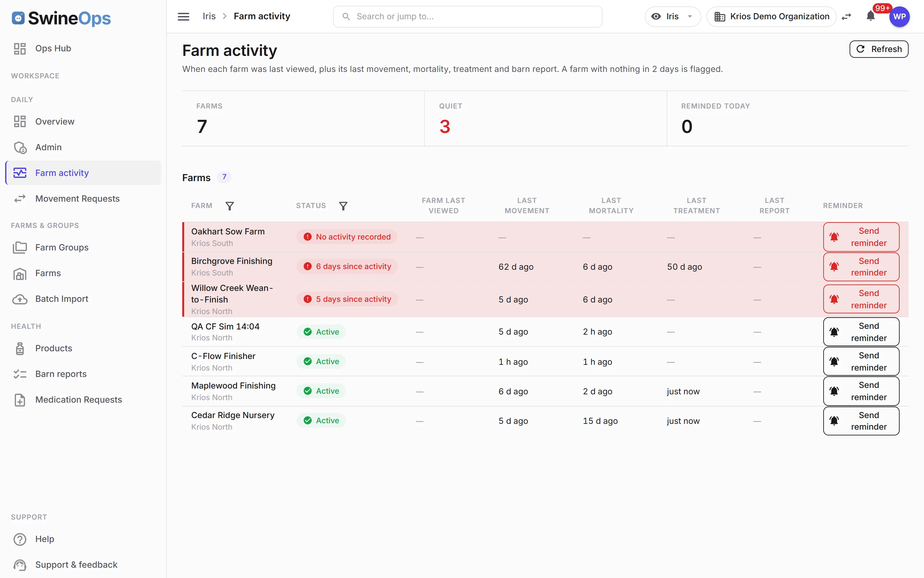Screen dimensions: 924x578
Task: Click the Refresh button
Action: pos(878,49)
